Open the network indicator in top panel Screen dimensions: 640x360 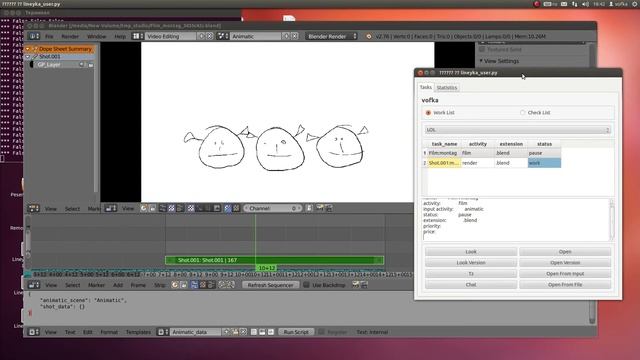[574, 4]
